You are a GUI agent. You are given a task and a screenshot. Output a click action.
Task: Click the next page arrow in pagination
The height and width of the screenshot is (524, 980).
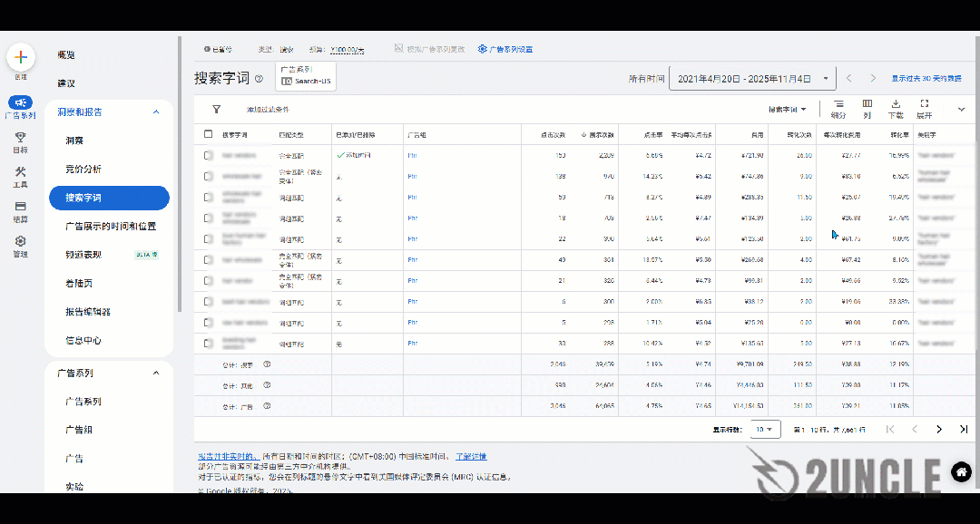click(939, 430)
